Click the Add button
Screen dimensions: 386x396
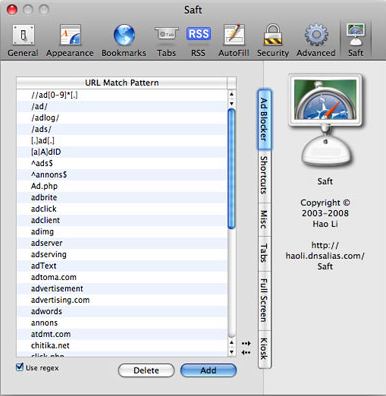coord(208,370)
